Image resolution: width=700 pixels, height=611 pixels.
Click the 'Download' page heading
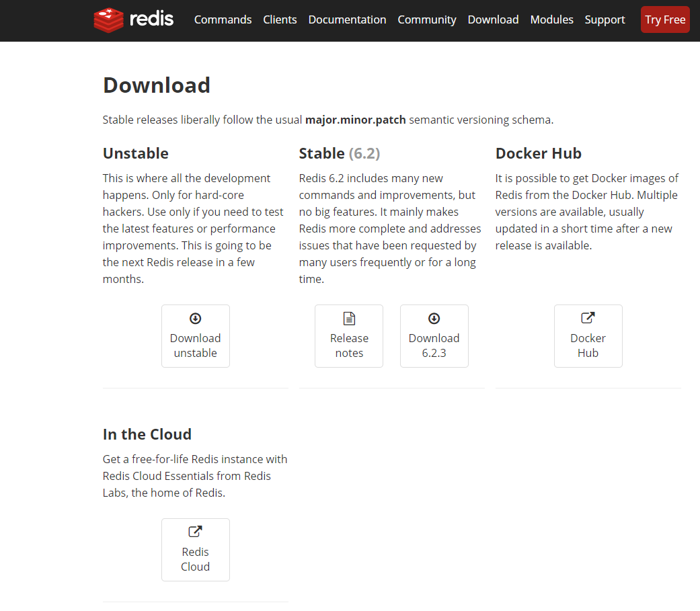157,85
